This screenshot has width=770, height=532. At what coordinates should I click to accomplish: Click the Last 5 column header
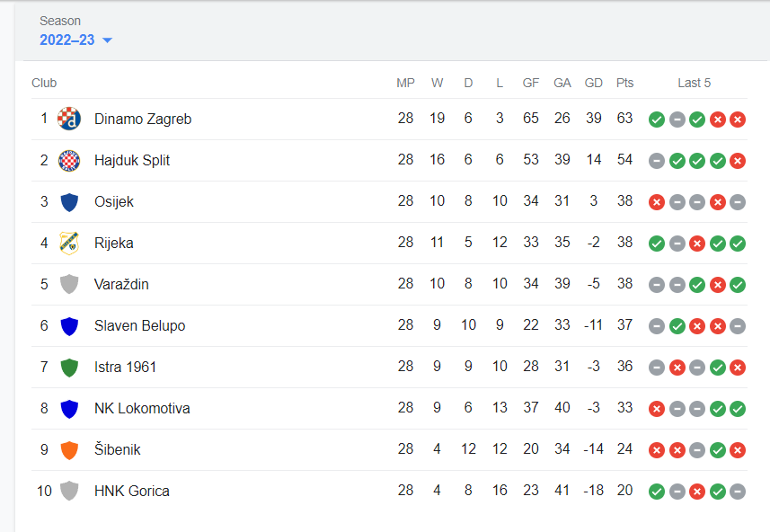(694, 83)
